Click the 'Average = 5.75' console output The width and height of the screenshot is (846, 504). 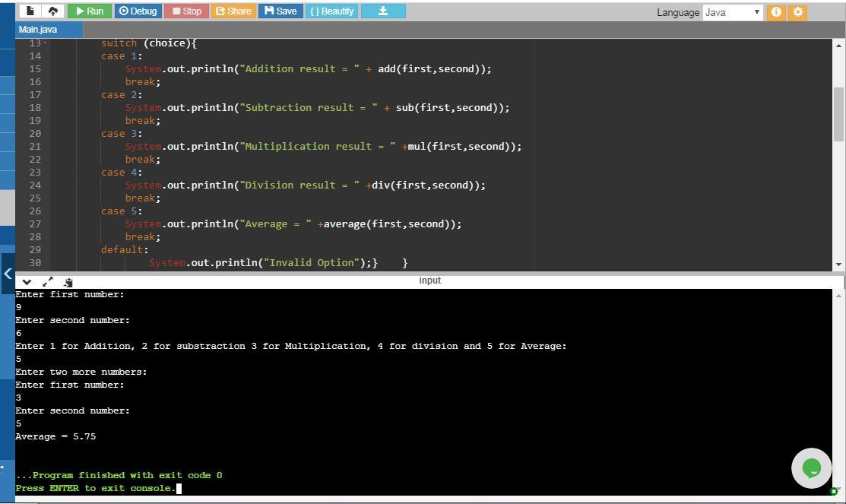tap(55, 436)
